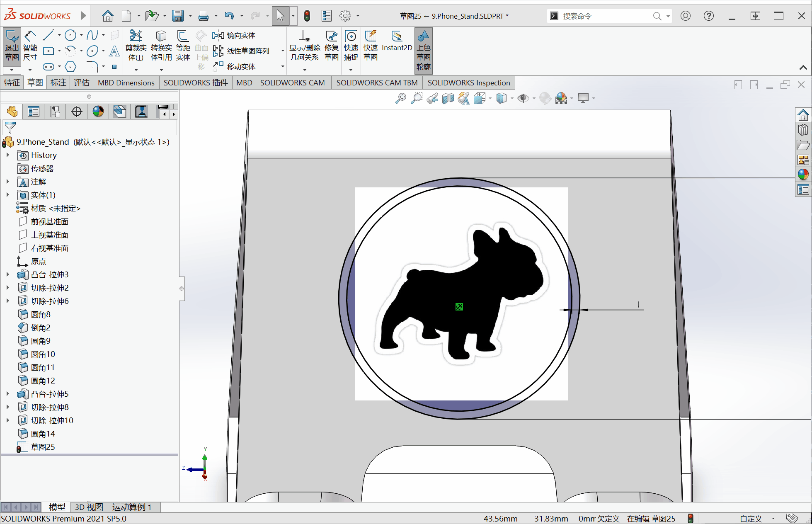The image size is (812, 524).
Task: Click the Help question mark icon
Action: coord(709,16)
